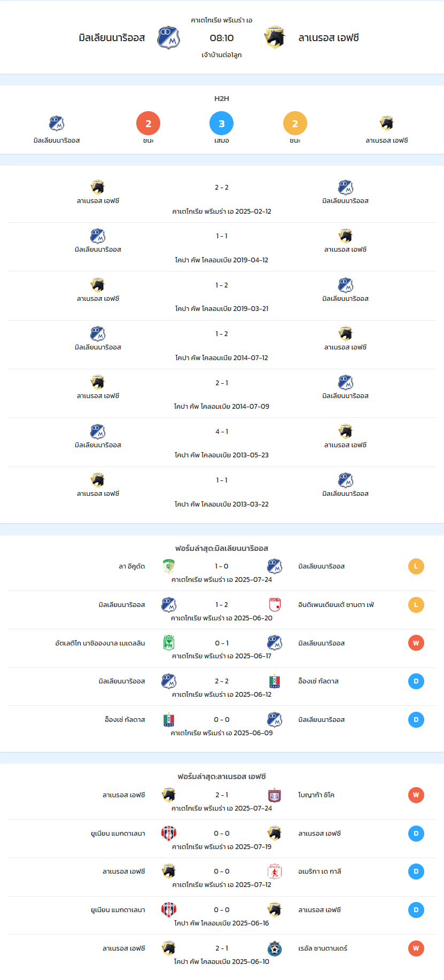Open the 2-2 H2H match from 2025-02-12
This screenshot has height=980, width=444.
222,198
